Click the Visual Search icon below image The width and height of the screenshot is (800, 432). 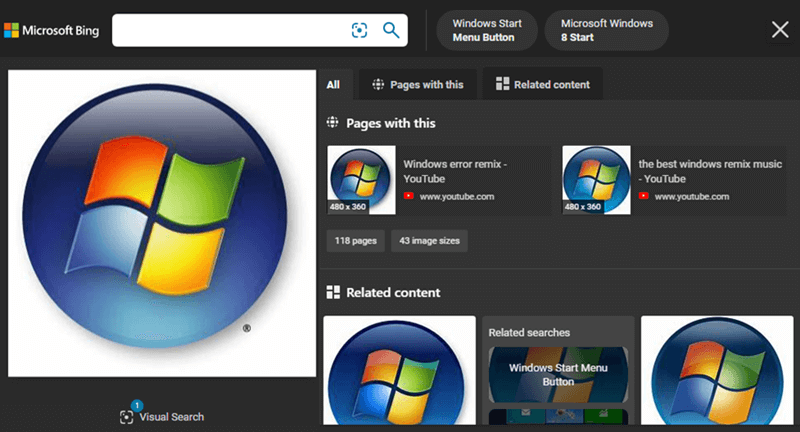tap(126, 416)
